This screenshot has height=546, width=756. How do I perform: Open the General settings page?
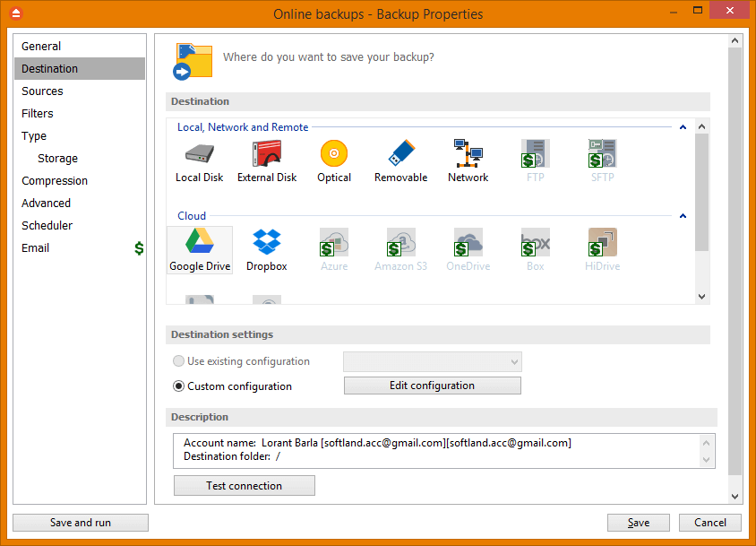click(41, 47)
